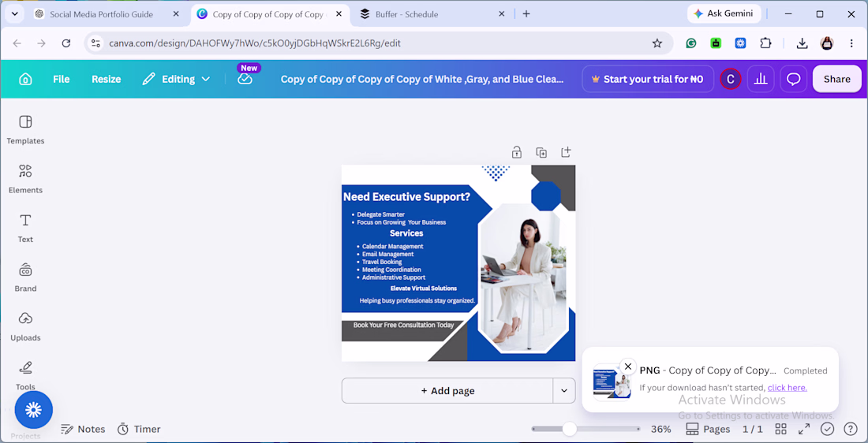Click the zoom slider handle

click(x=569, y=429)
